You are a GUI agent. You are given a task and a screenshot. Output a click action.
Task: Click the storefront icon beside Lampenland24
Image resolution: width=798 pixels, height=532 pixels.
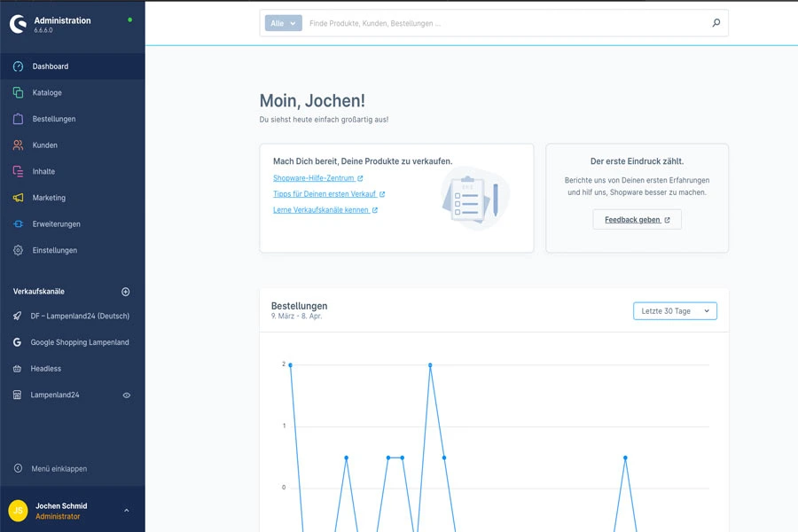(x=18, y=395)
